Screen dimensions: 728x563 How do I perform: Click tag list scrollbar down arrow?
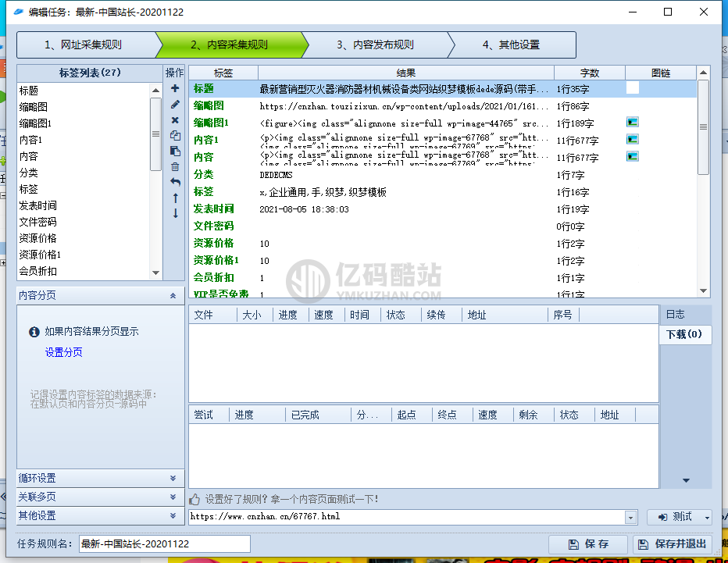click(156, 273)
